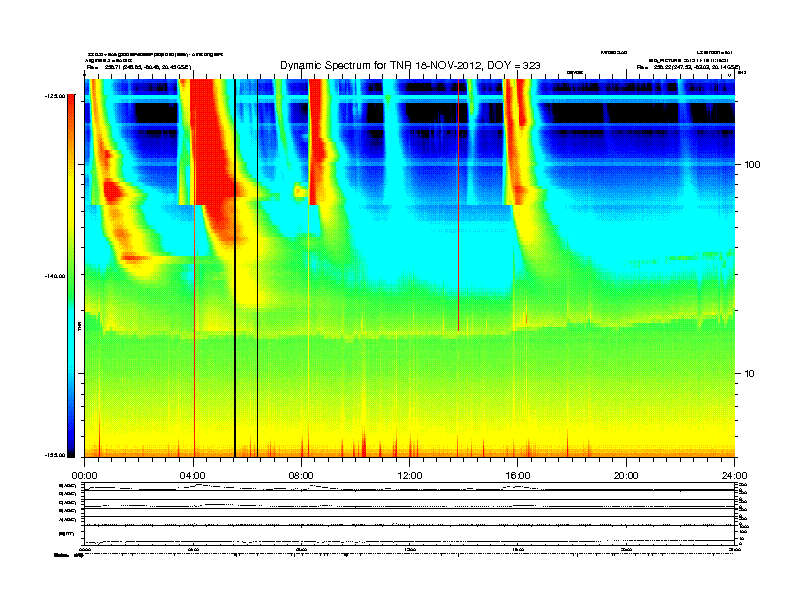Image resolution: width=792 pixels, height=612 pixels.
Task: Click the 100 frequency axis label
Action: (752, 165)
